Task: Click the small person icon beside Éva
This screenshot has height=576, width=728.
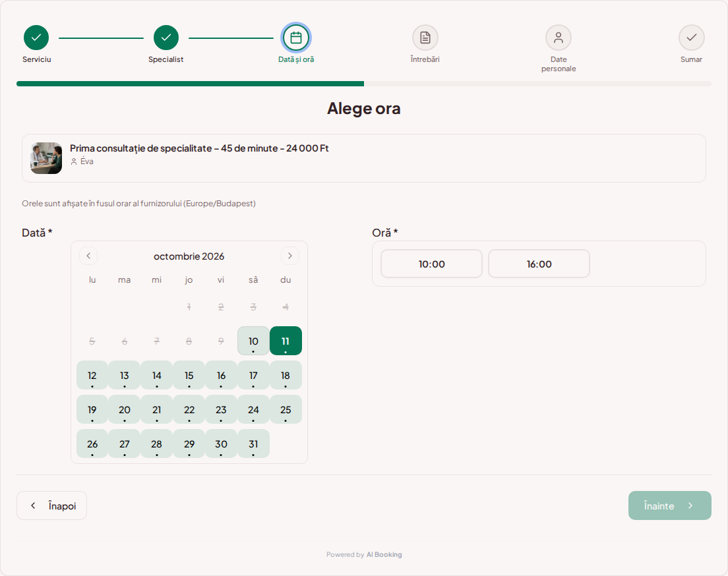Action: pos(74,161)
